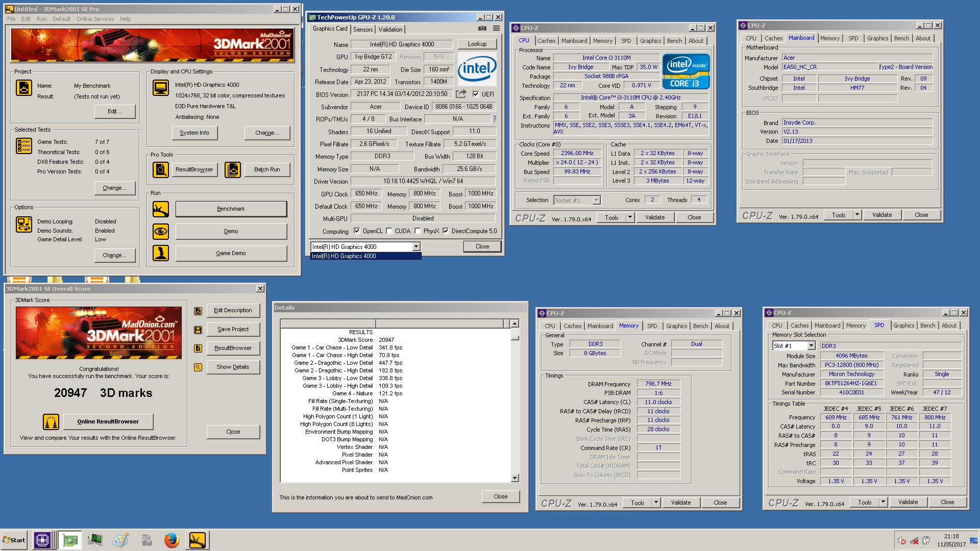Click the BIOS export arrow icon in GPU-Z
This screenshot has width=980, height=551.
[461, 94]
